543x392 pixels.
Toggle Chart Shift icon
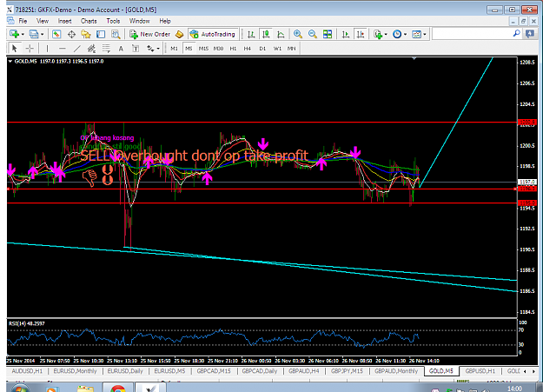[x=361, y=34]
